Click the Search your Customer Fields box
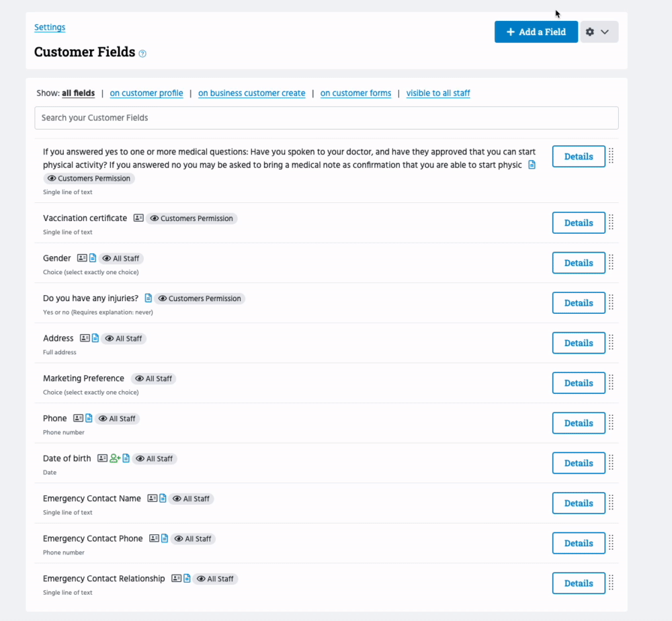This screenshot has width=672, height=621. tap(326, 118)
